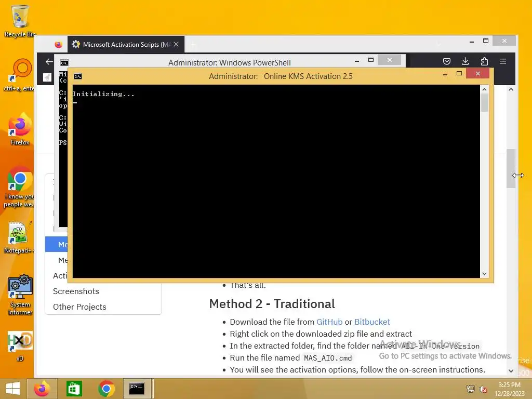Minimize the Online KMS Activation window

pos(445,74)
